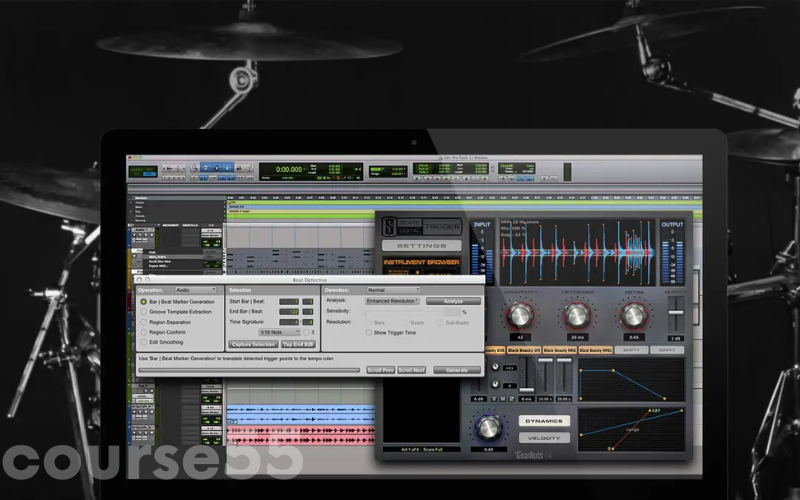
Task: Close the Beat Detective window
Action: click(x=139, y=280)
